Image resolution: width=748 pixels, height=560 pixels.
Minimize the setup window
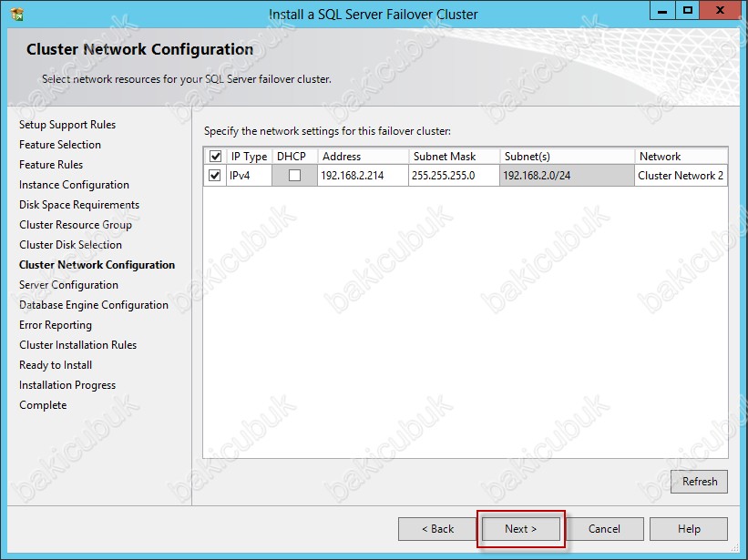coord(662,11)
